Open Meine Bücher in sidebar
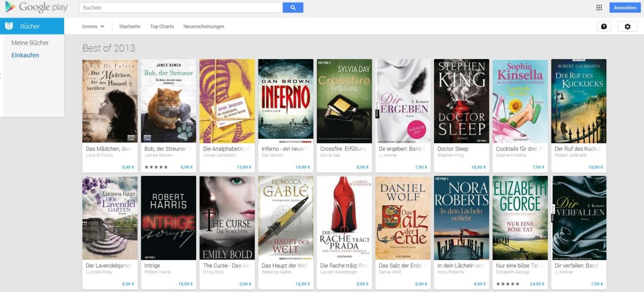644x292 pixels. click(x=30, y=43)
